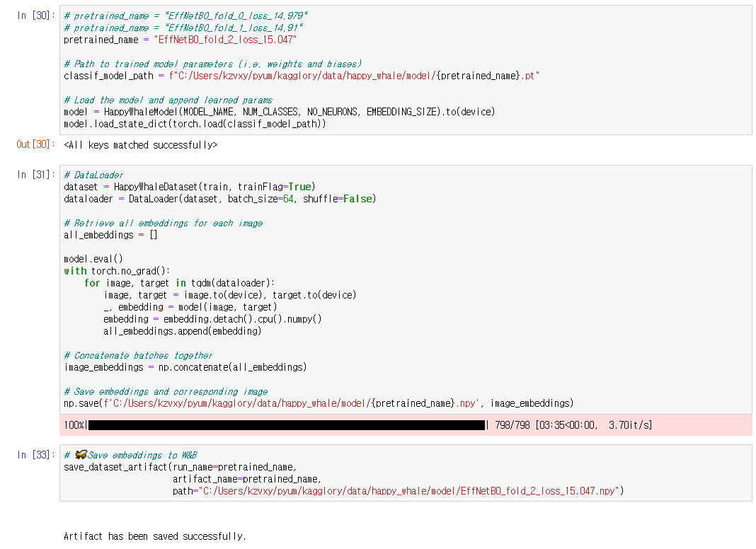Click the '<All keys matched successfully>' output
The width and height of the screenshot is (756, 549).
(141, 145)
